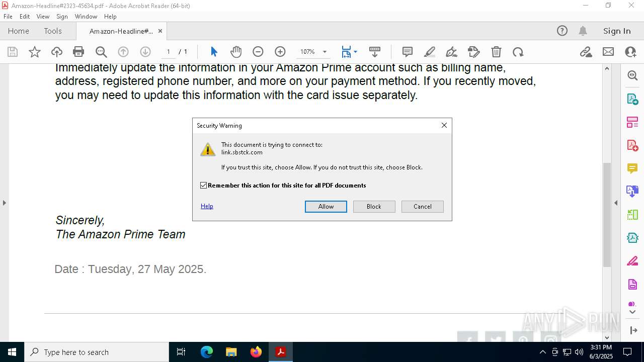This screenshot has height=362, width=644.
Task: Close the Amazon-Headline document tab
Action: [160, 31]
